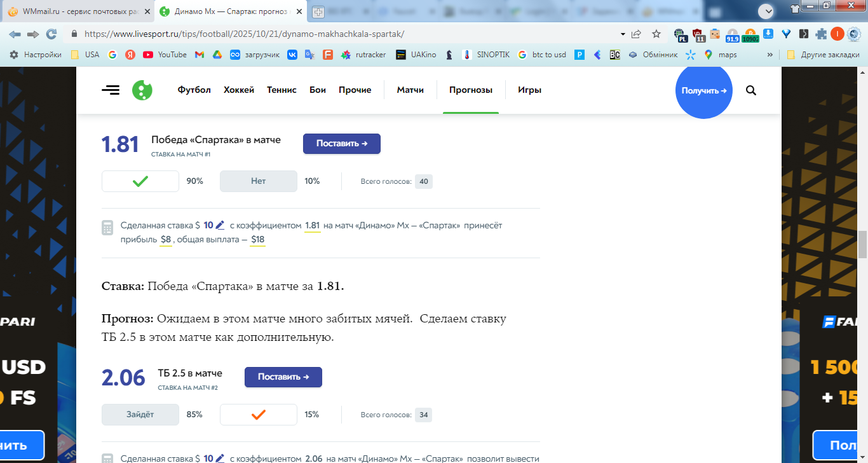
Task: Click 'Поставить' for the 1.81 bet
Action: coord(342,144)
